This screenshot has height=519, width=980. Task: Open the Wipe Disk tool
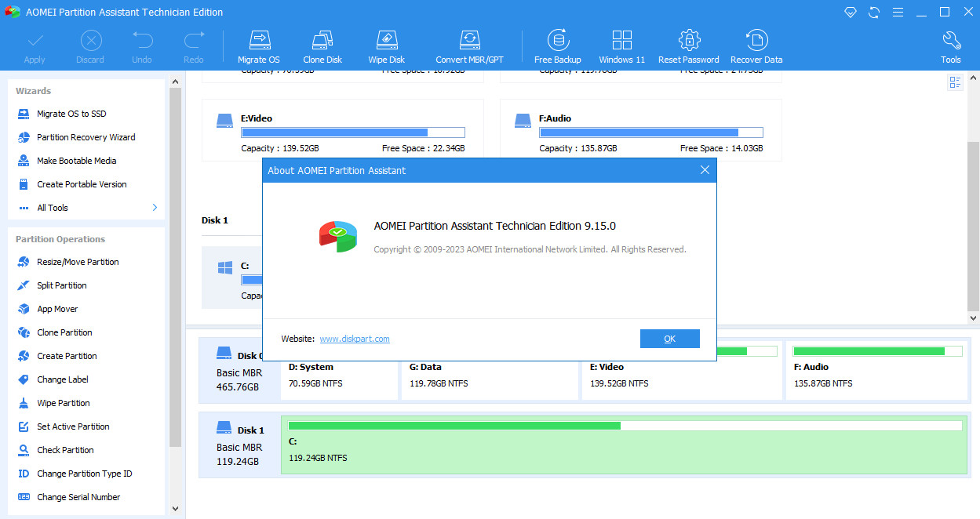pyautogui.click(x=386, y=47)
